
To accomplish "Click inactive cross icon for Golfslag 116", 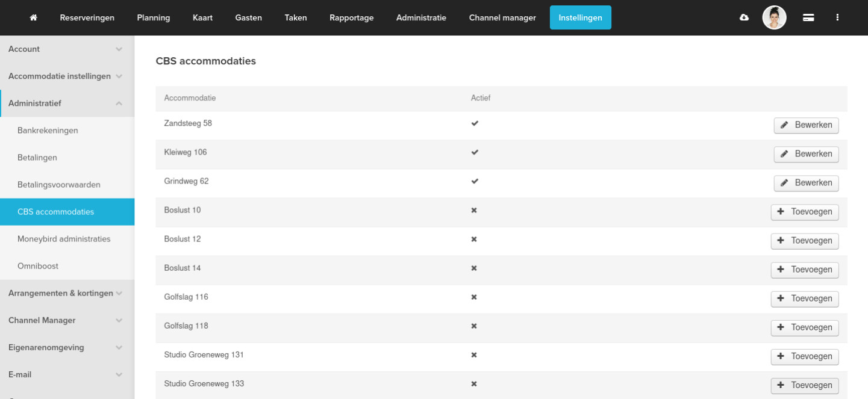I will (474, 297).
